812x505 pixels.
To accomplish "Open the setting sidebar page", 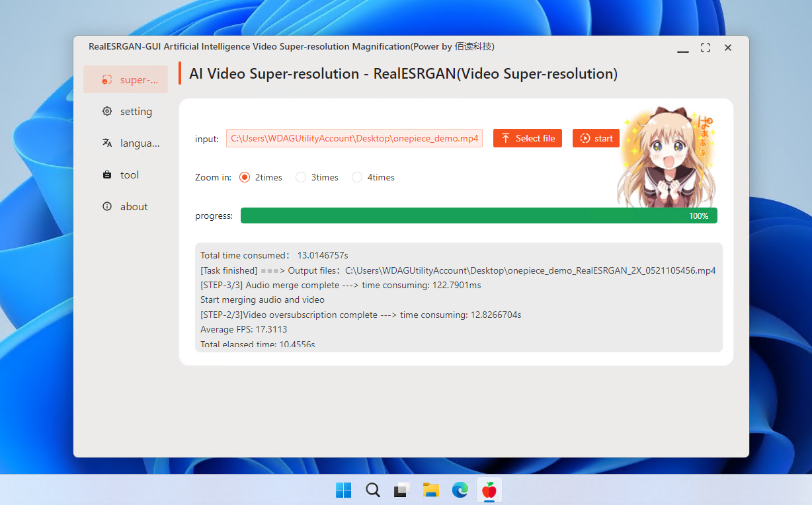I will click(126, 111).
